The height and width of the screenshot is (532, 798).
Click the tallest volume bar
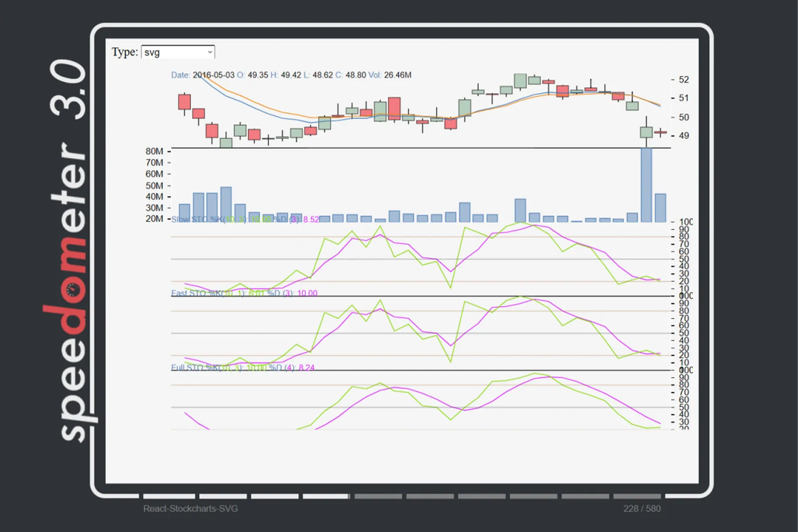coord(646,185)
